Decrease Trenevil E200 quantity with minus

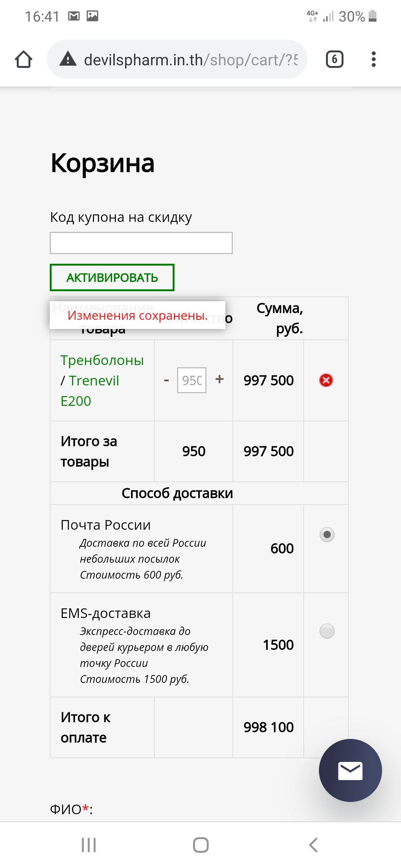coord(166,380)
